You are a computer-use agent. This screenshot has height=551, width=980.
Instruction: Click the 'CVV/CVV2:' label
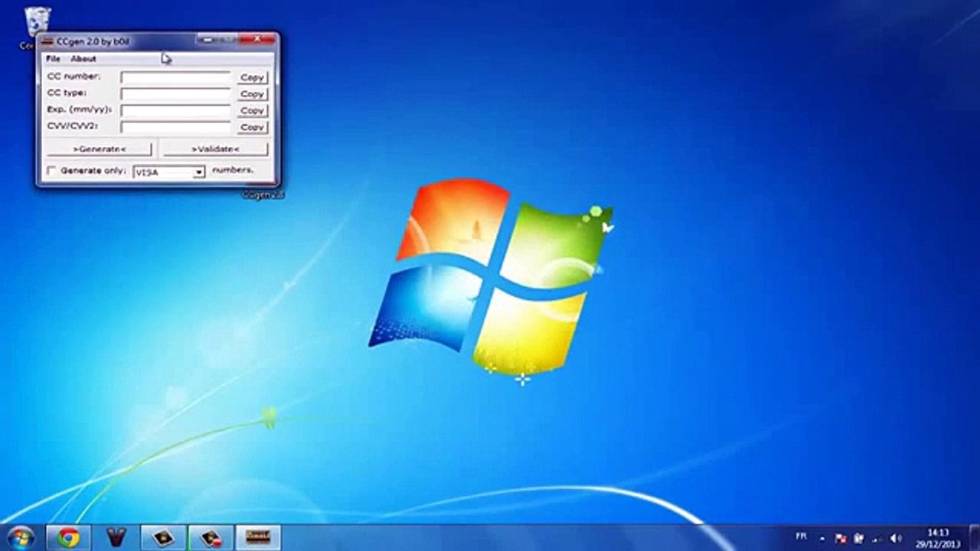72,126
